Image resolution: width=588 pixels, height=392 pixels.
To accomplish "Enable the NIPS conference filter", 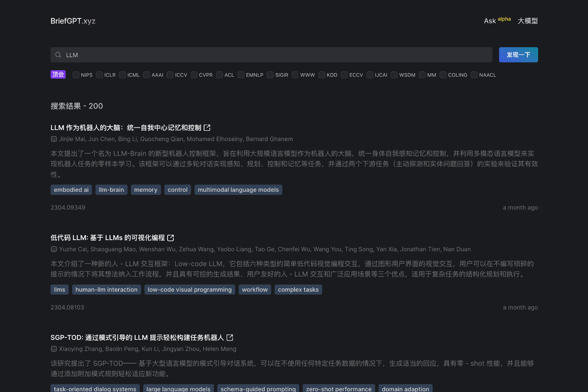I will 76,74.
